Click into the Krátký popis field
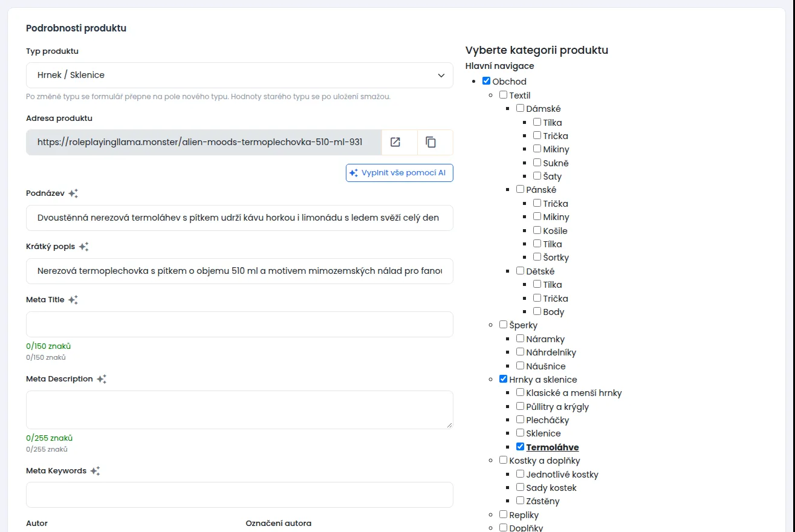This screenshot has width=795, height=532. pyautogui.click(x=239, y=271)
